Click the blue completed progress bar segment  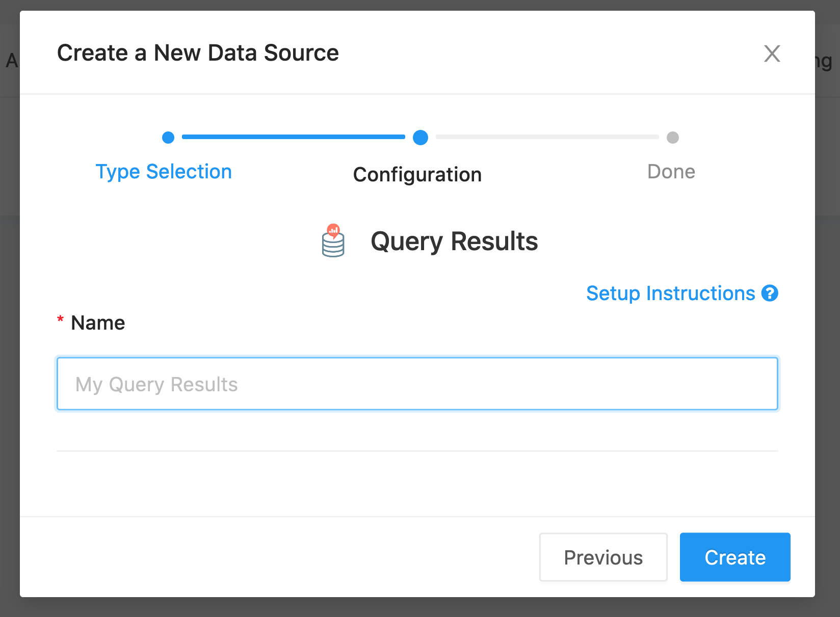(293, 137)
